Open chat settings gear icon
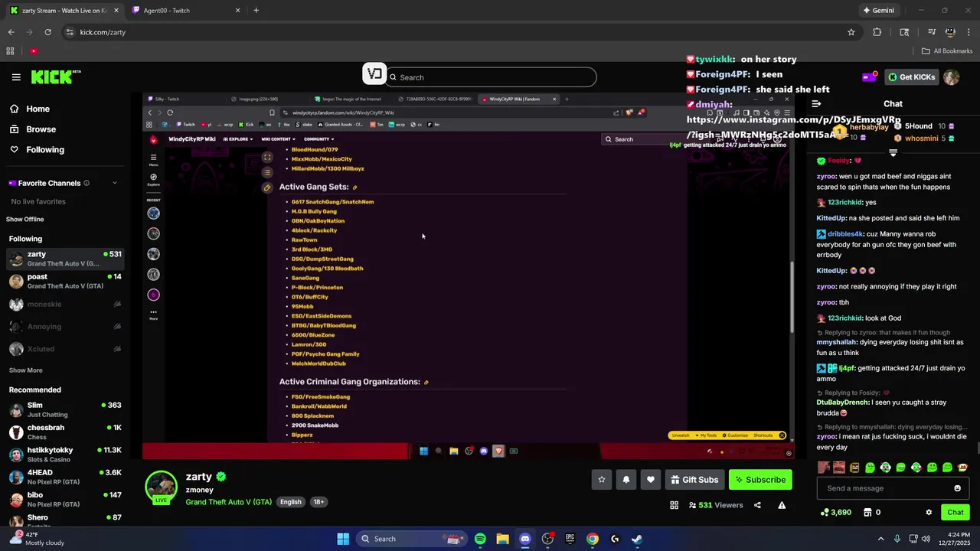Screen dimensions: 980x551 pos(929,512)
